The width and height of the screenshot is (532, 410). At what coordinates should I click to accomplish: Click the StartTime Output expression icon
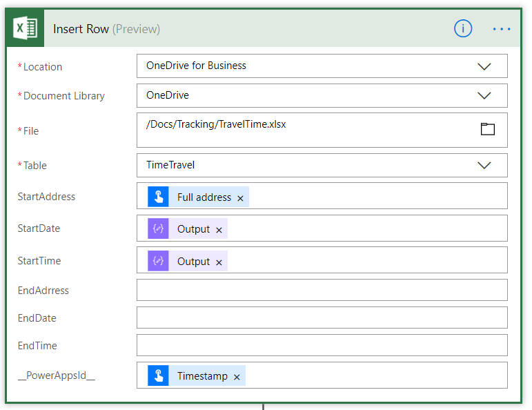(158, 262)
